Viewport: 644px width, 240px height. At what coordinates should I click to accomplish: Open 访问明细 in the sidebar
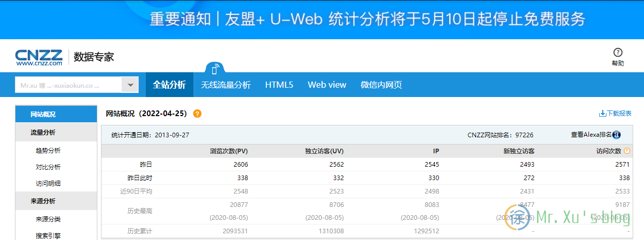point(48,184)
